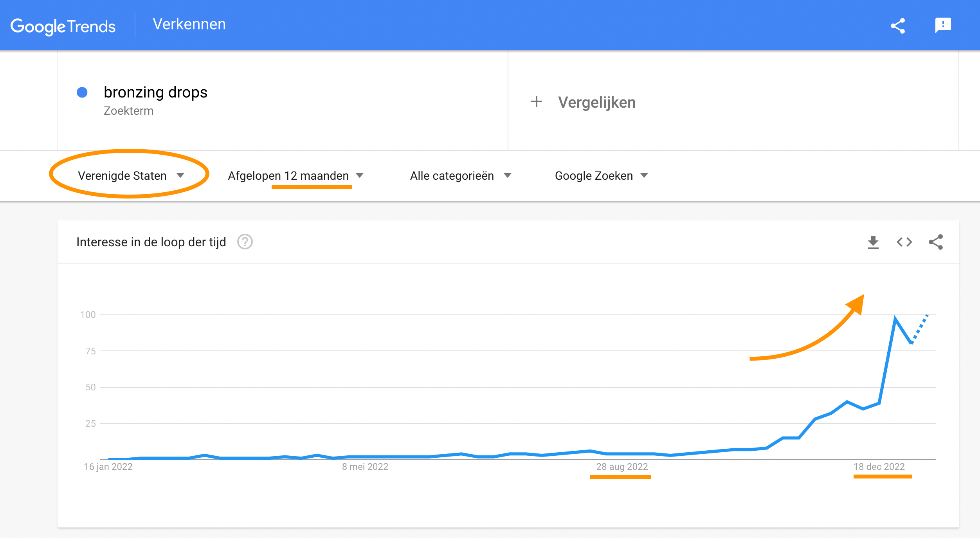The height and width of the screenshot is (538, 980).
Task: Edit the bronzing drops search term
Action: pyautogui.click(x=155, y=92)
